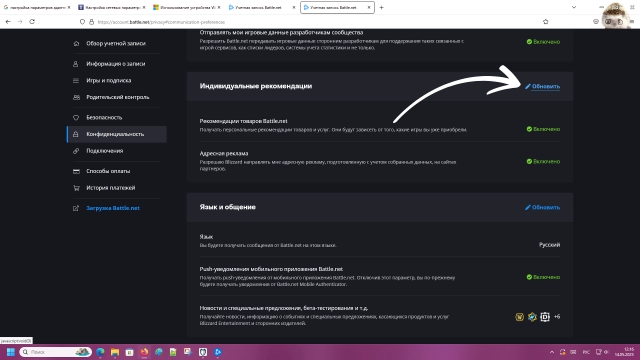Close the Microsoft tab
The width and height of the screenshot is (640, 360).
219,7
